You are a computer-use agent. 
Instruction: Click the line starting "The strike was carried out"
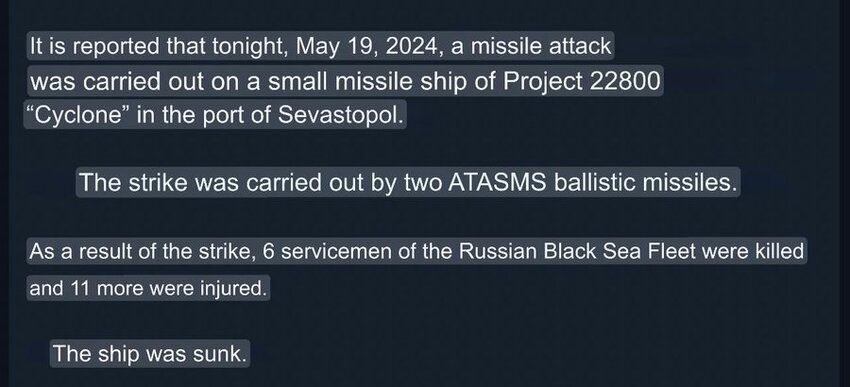tap(408, 183)
